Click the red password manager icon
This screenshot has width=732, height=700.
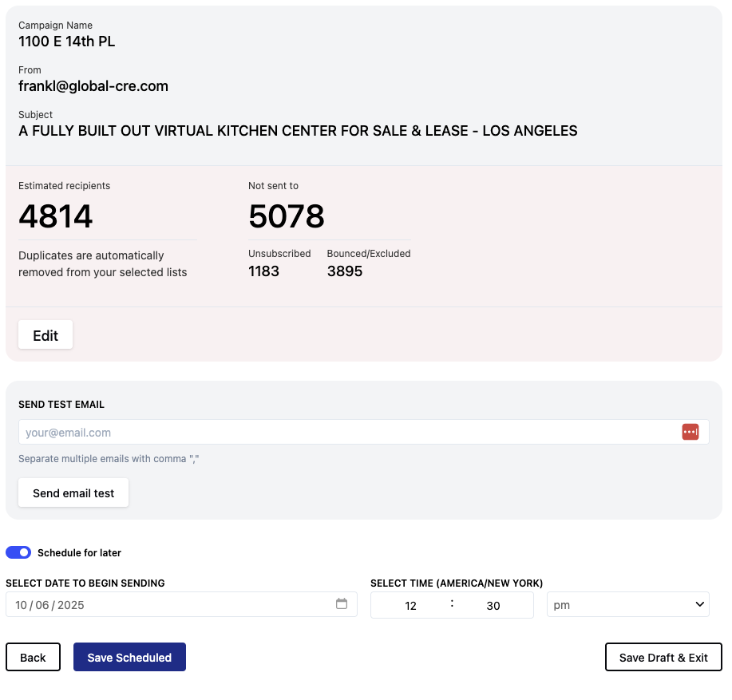pyautogui.click(x=690, y=432)
